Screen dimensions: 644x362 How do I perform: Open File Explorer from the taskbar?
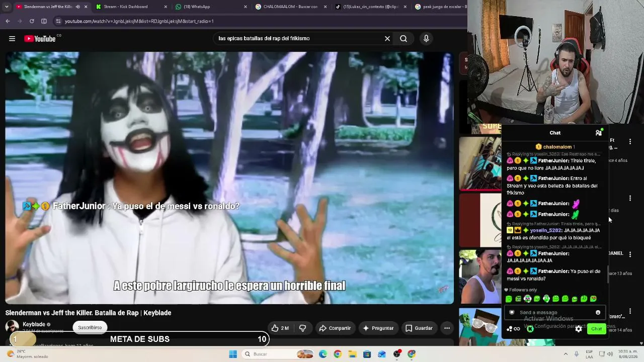point(352,354)
